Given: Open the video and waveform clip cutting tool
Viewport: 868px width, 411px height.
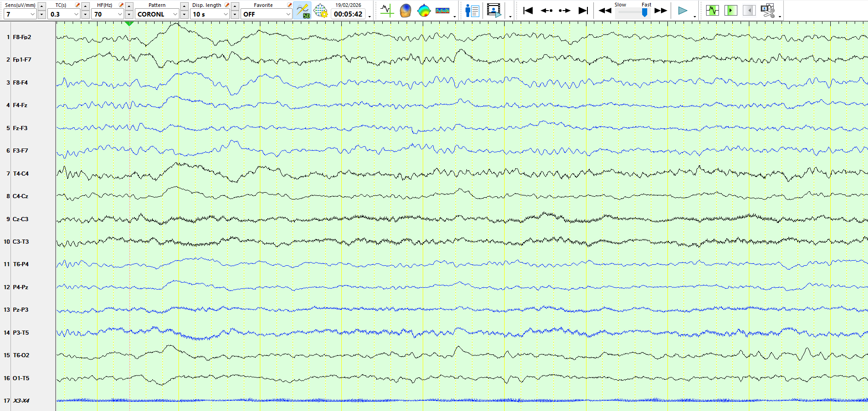Looking at the screenshot, I should click(x=768, y=10).
